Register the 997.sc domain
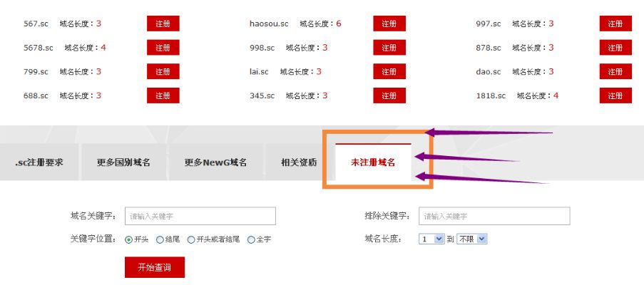Viewport: 644px width, 285px height. (x=615, y=24)
